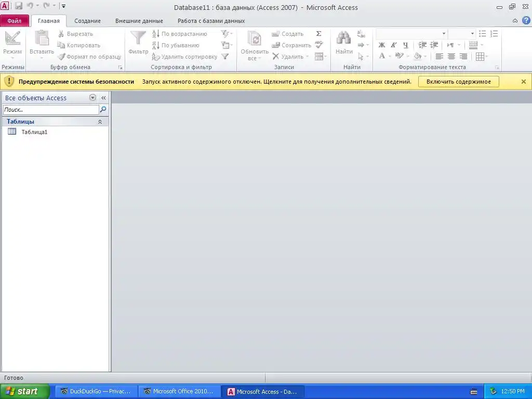The width and height of the screenshot is (532, 399).
Task: Toggle italic К formatting
Action: click(394, 45)
